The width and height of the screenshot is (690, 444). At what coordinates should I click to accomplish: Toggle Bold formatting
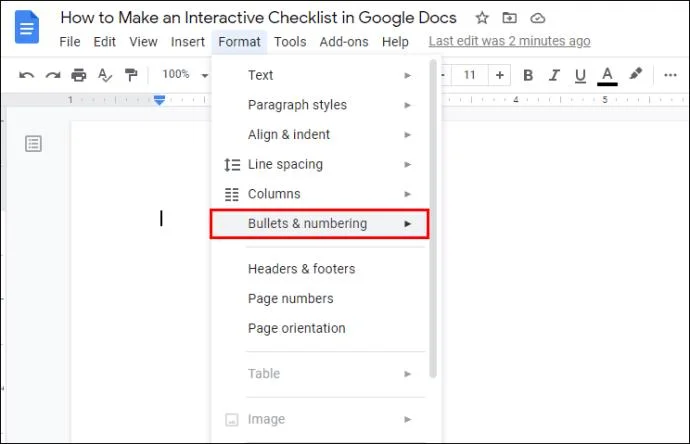coord(528,75)
